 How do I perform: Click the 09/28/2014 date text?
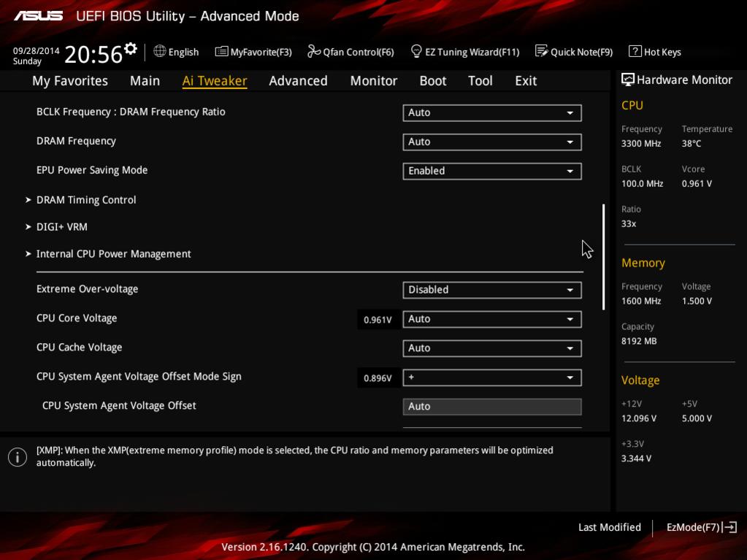tap(36, 50)
